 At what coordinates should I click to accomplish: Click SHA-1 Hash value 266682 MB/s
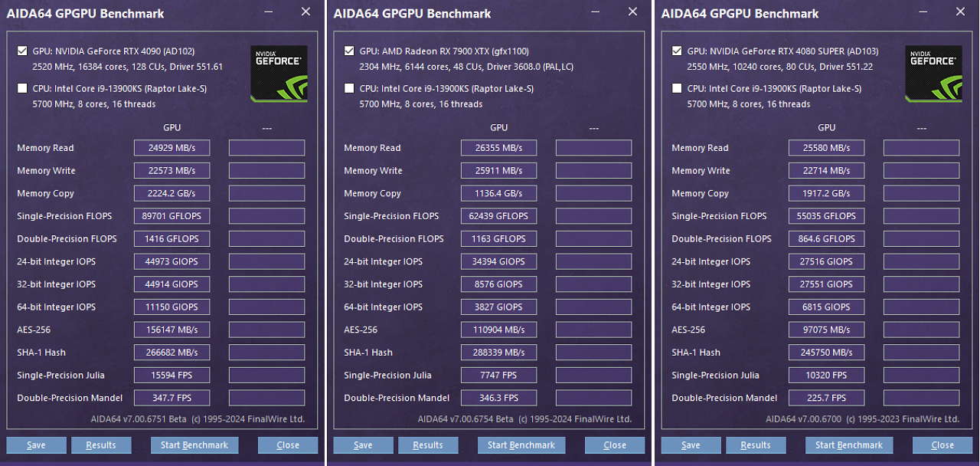[x=171, y=353]
